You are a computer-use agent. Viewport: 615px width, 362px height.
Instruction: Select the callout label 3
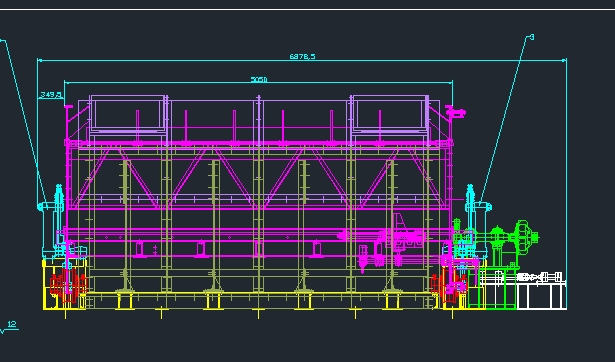click(x=532, y=37)
